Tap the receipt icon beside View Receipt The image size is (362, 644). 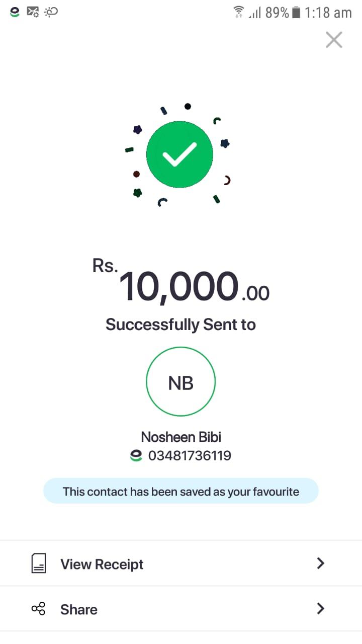point(39,563)
